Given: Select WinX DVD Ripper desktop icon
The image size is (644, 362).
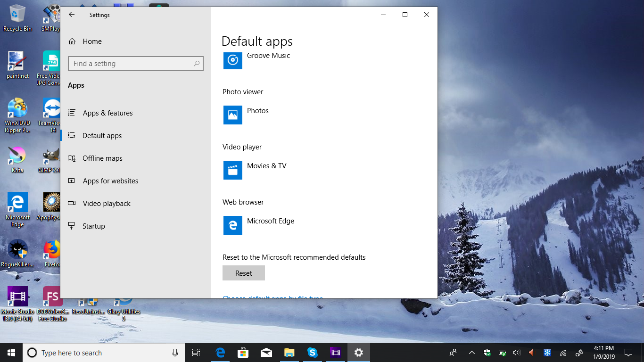Looking at the screenshot, I should 17,115.
